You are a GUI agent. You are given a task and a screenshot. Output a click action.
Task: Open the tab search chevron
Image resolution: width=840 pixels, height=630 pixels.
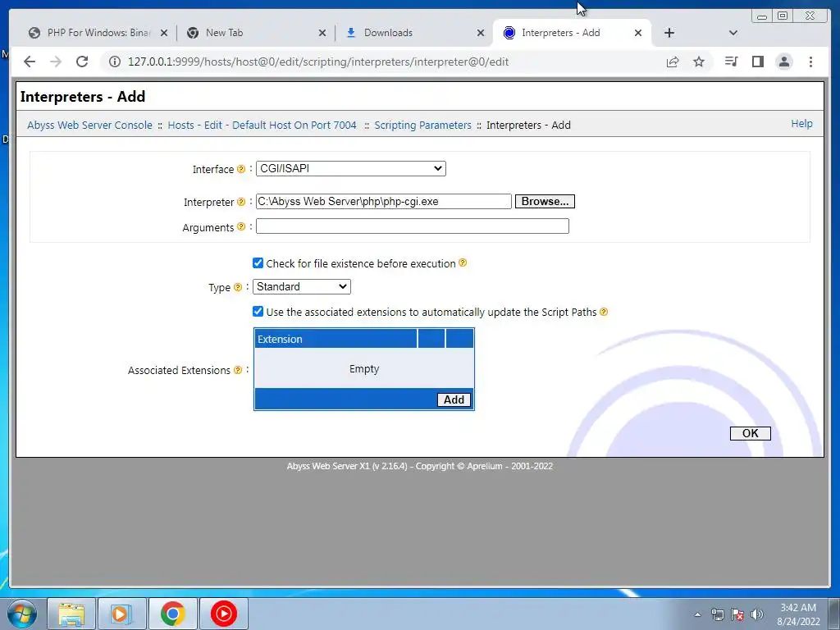pyautogui.click(x=733, y=33)
